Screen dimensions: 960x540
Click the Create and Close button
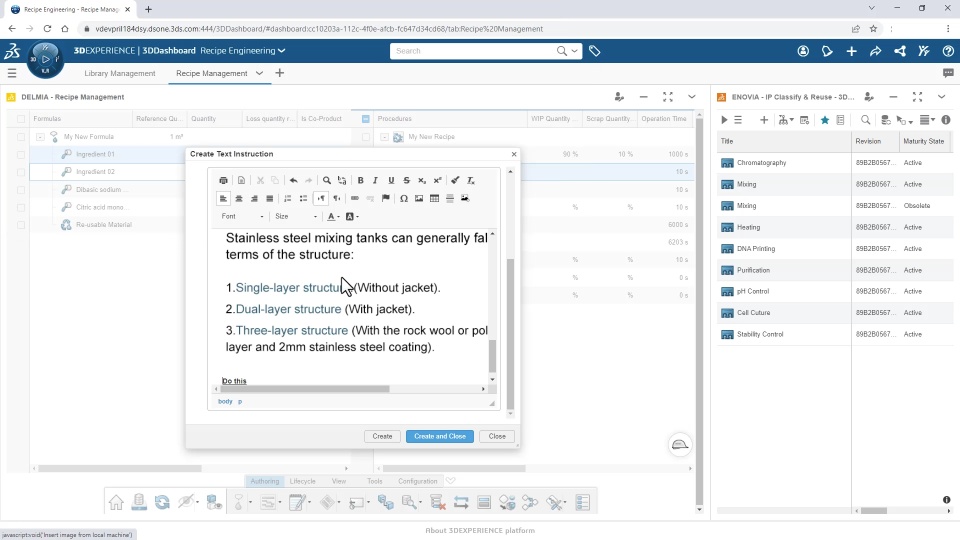click(440, 437)
